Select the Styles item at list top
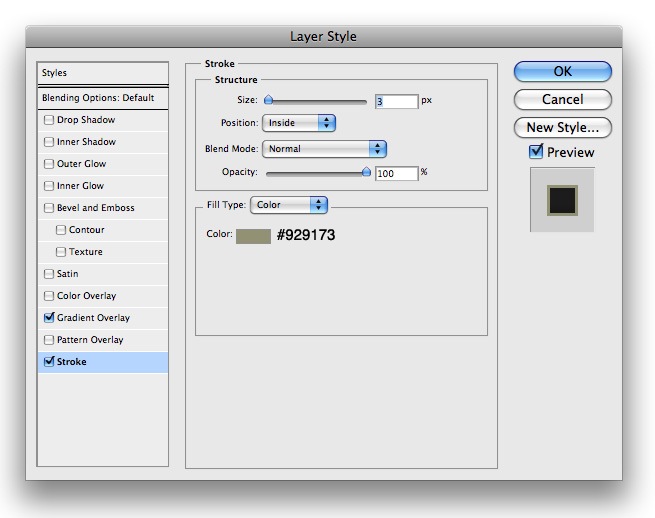This screenshot has height=518, width=655. [98, 73]
